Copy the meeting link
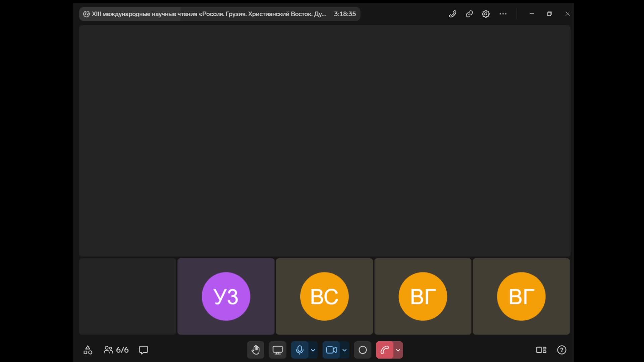The height and width of the screenshot is (362, 644). click(469, 14)
